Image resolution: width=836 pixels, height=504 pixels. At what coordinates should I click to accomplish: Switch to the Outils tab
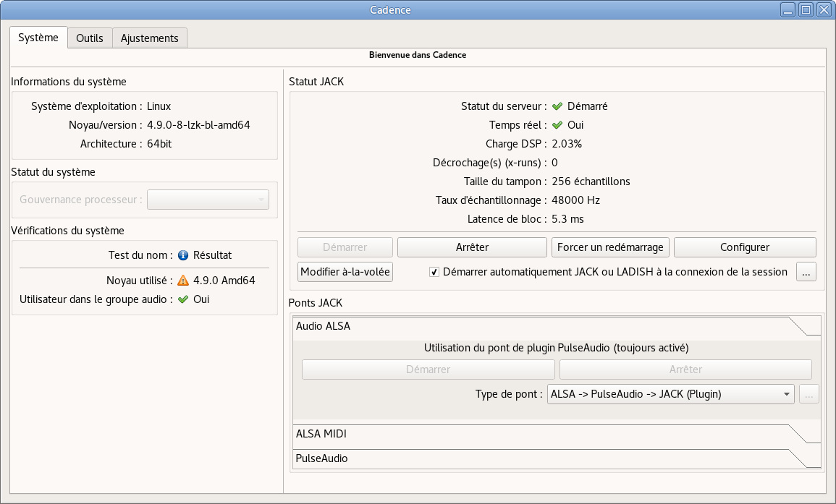(90, 38)
